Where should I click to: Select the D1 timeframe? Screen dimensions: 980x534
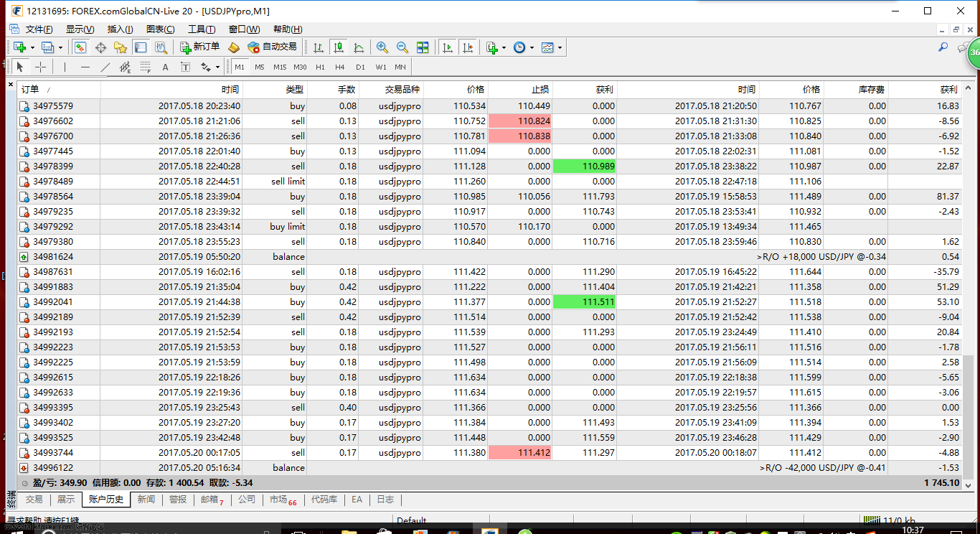tap(360, 67)
